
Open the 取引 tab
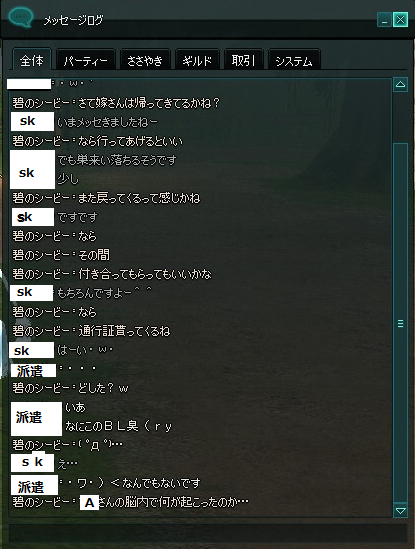click(243, 61)
